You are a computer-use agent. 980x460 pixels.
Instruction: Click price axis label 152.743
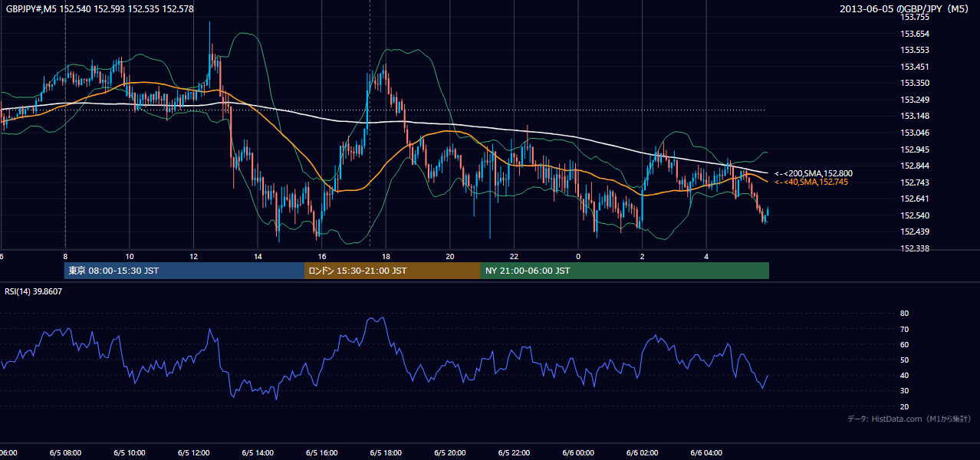pyautogui.click(x=916, y=182)
